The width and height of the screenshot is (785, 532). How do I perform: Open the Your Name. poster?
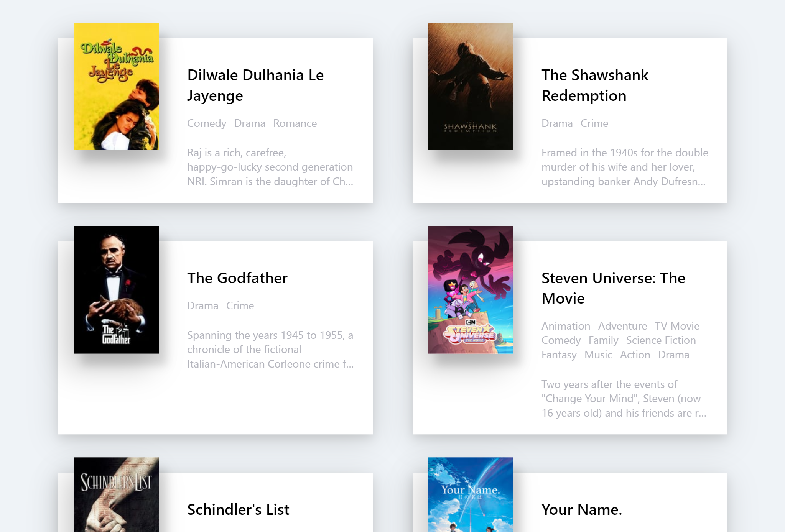(471, 494)
